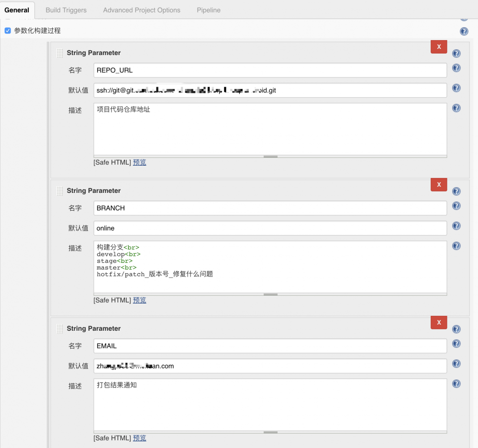478x448 pixels.
Task: Remove the BRANCH parameter using the red X
Action: [438, 184]
